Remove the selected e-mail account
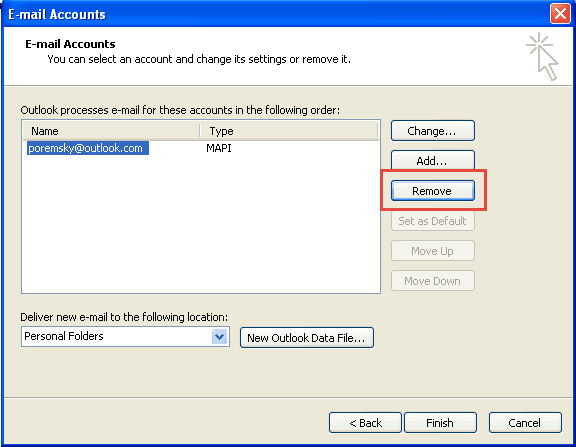Image resolution: width=576 pixels, height=447 pixels. [x=433, y=191]
